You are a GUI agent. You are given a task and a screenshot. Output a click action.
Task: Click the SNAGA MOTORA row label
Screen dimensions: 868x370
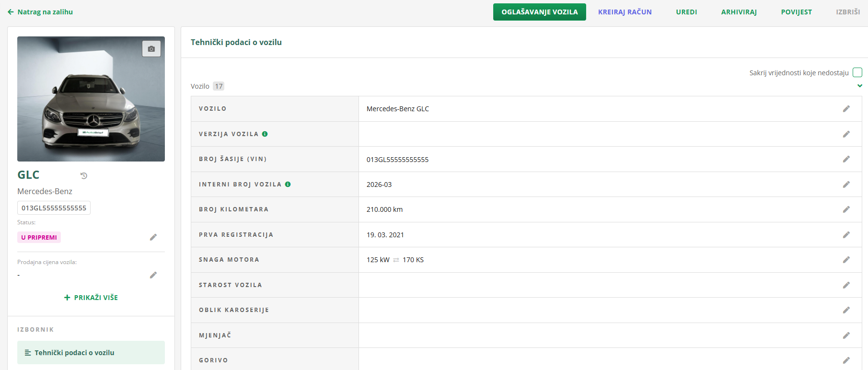[x=229, y=260]
